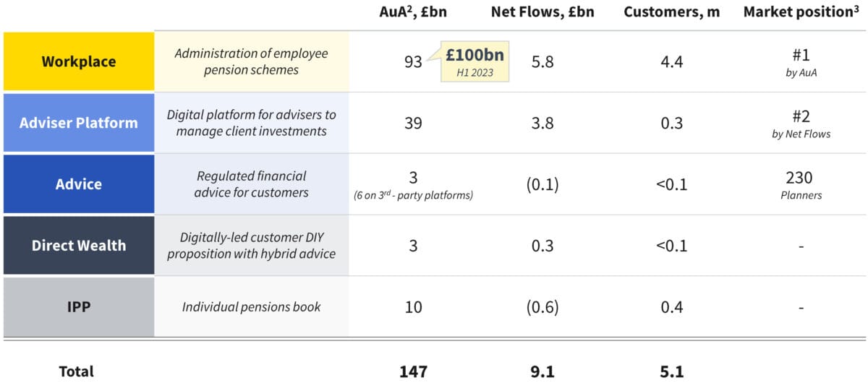Click the Workplace AuA value 93

click(x=413, y=62)
